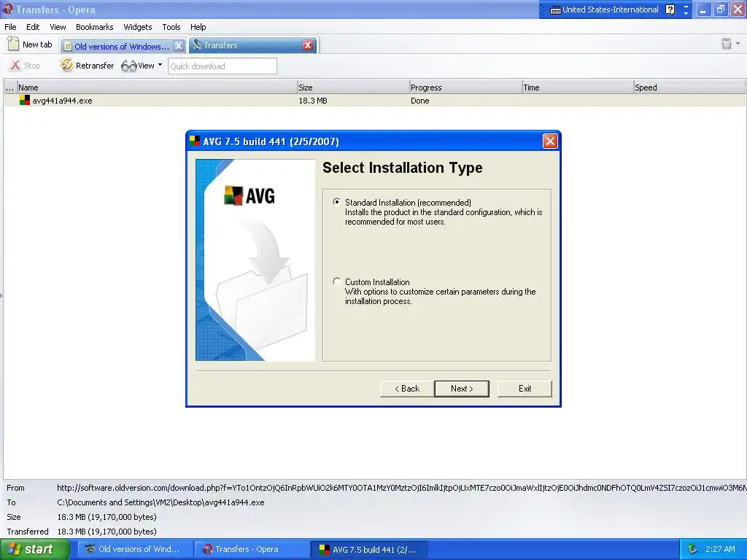This screenshot has height=560, width=747.
Task: Sort transfers by Progress column
Action: tap(465, 87)
